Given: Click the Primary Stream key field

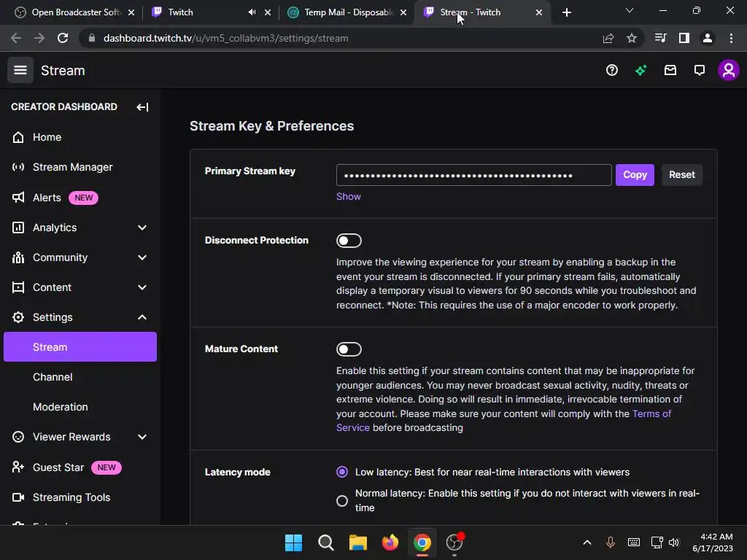Looking at the screenshot, I should coord(473,175).
